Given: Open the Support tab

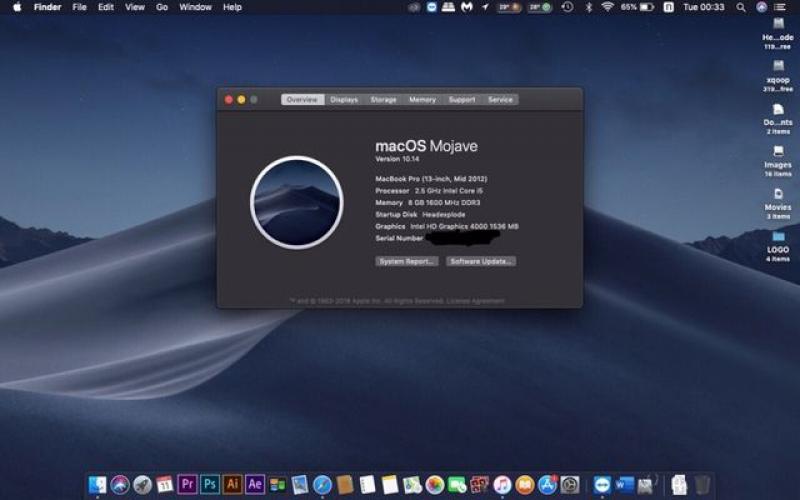Looking at the screenshot, I should pos(462,100).
